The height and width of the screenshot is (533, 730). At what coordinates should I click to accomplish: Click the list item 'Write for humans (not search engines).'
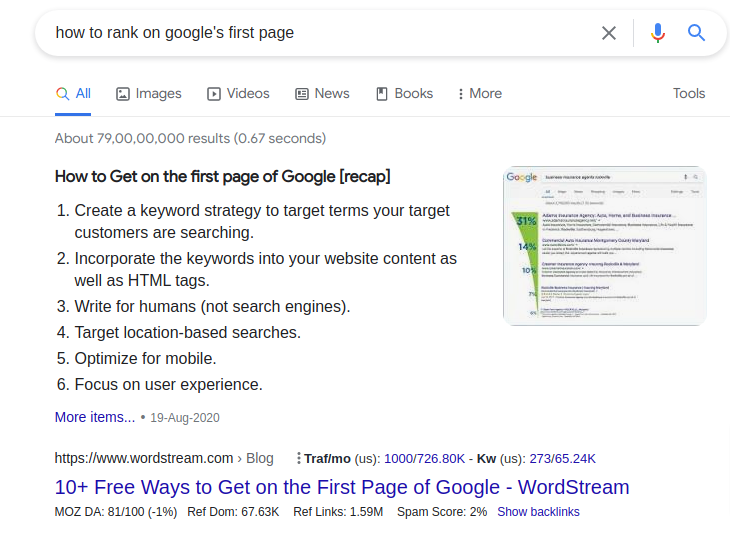tap(212, 306)
